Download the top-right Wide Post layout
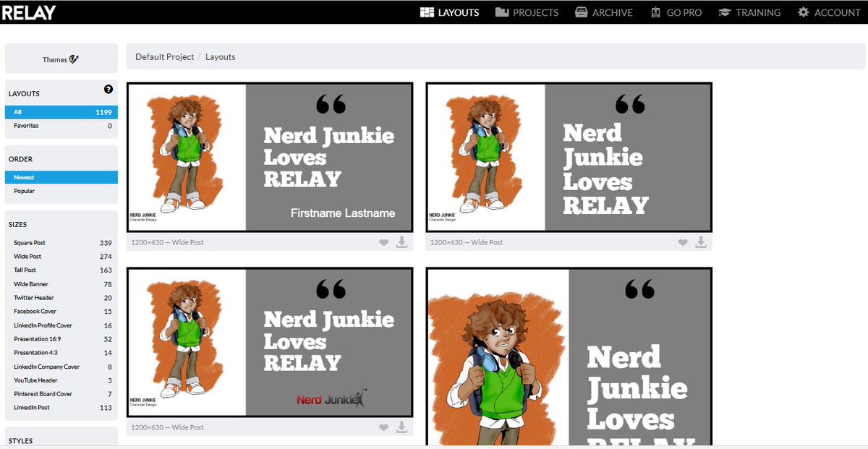The width and height of the screenshot is (868, 449). [701, 243]
